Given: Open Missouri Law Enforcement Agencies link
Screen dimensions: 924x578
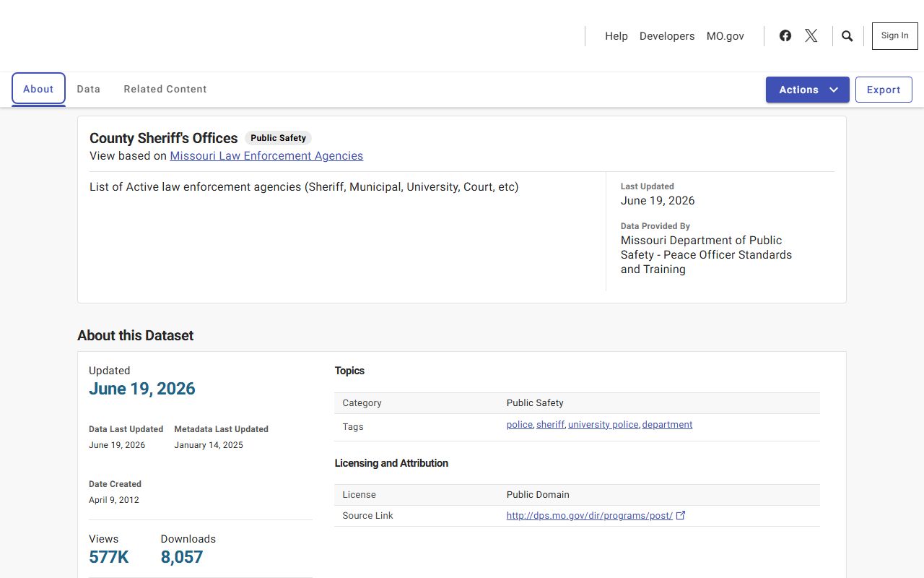Looking at the screenshot, I should (x=266, y=155).
